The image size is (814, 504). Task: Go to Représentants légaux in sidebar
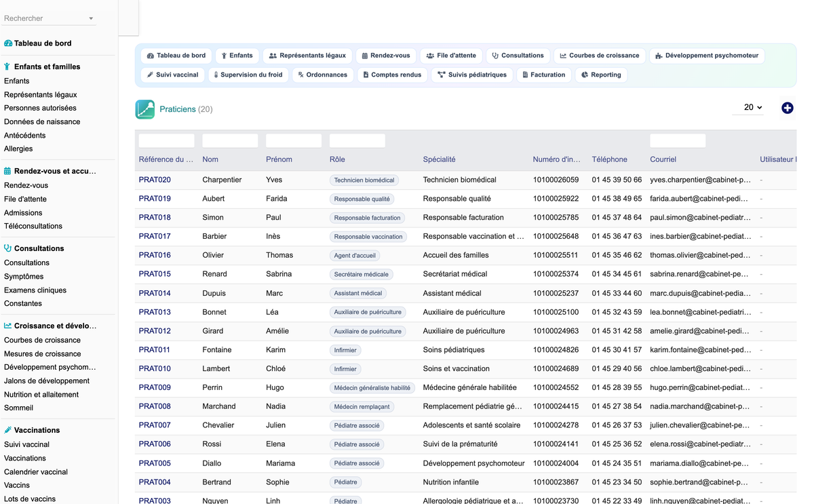tap(41, 95)
